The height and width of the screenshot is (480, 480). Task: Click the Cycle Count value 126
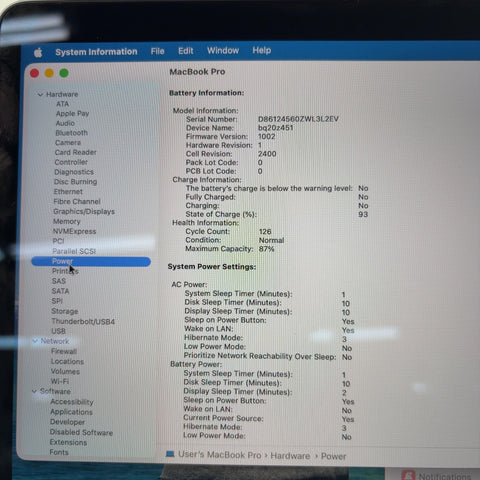click(x=265, y=231)
